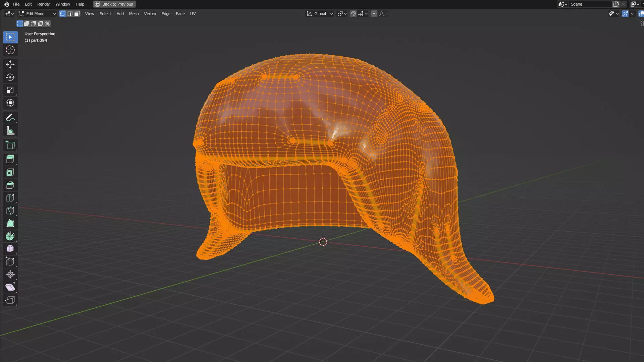The width and height of the screenshot is (644, 362).
Task: Activate the Rotate tool
Action: (10, 77)
